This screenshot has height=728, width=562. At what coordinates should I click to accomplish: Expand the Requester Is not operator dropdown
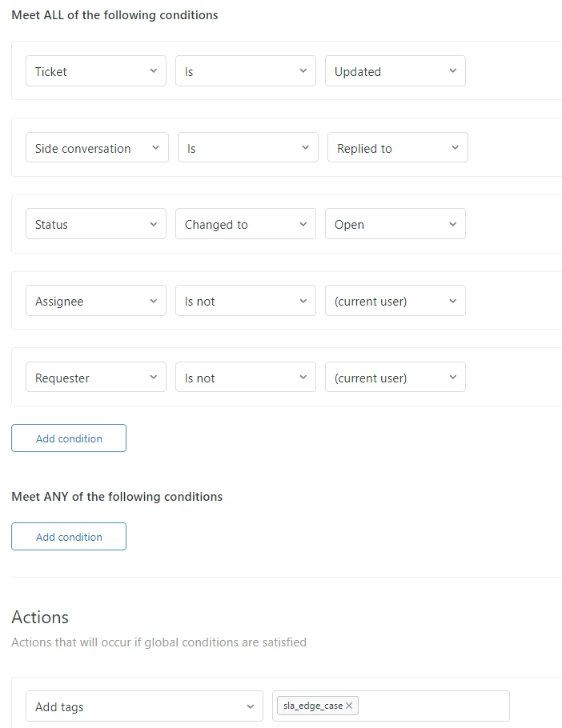tap(245, 378)
